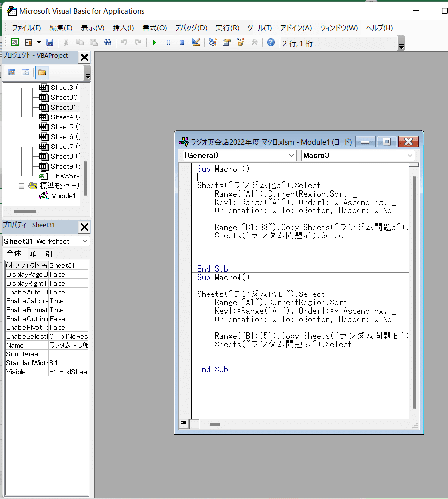Open the Project Explorer toolbar icon
Image resolution: width=448 pixels, height=499 pixels.
click(213, 42)
